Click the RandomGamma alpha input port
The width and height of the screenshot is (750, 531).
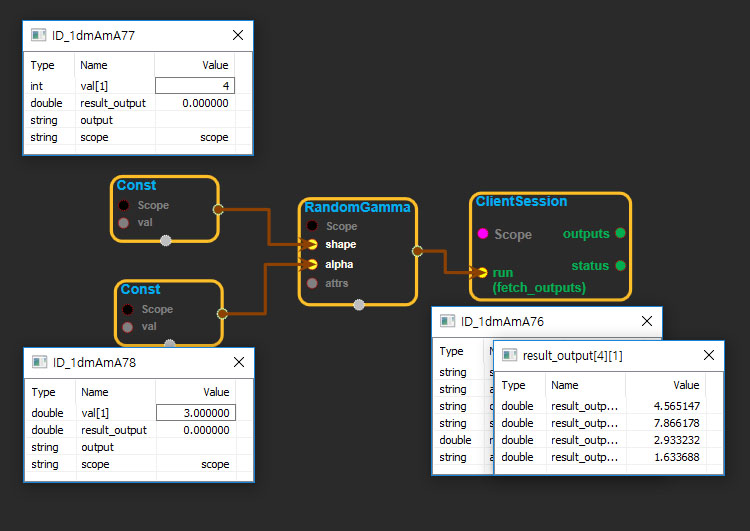click(x=313, y=265)
